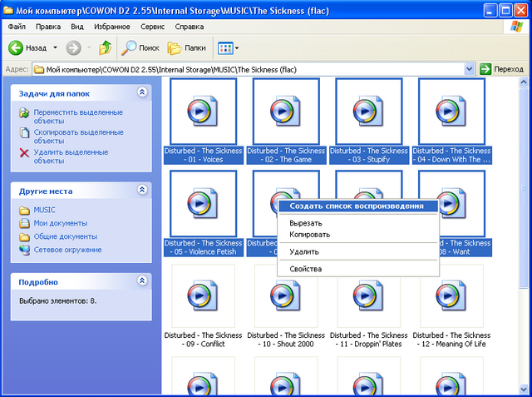532x397 pixels.
Task: Open the Назад history dropdown arrow
Action: click(x=55, y=48)
